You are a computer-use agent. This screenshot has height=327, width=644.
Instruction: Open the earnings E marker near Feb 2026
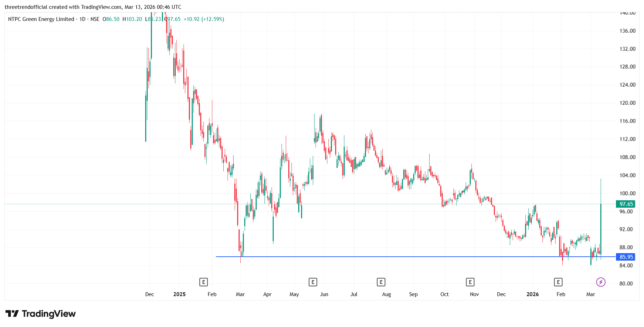pyautogui.click(x=558, y=282)
